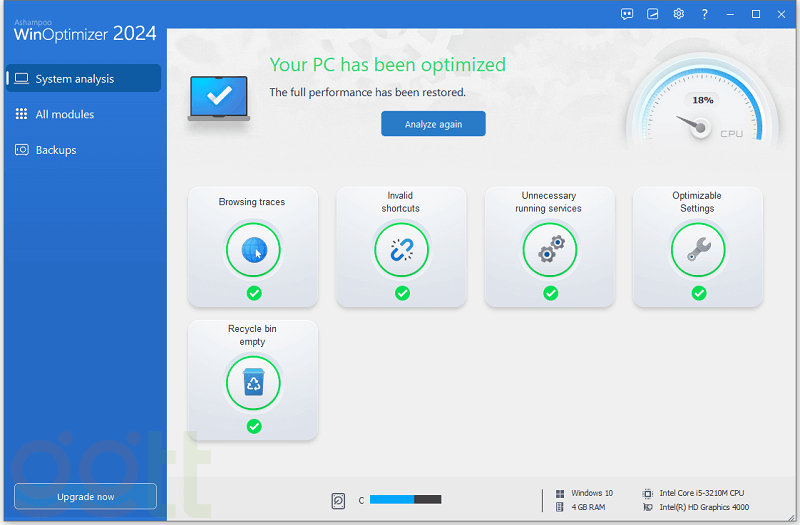Viewport: 800px width, 525px height.
Task: Open the feedback chat icon in title bar
Action: tap(627, 14)
